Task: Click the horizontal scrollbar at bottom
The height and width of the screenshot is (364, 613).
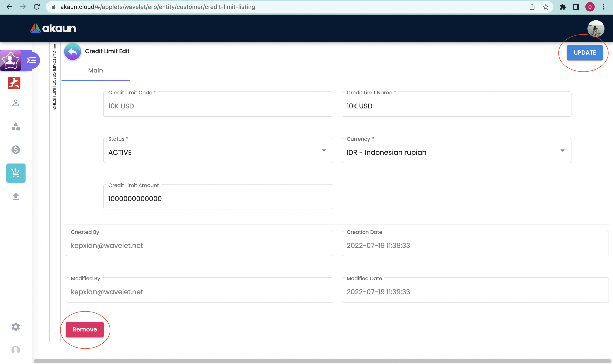Action: [x=322, y=361]
